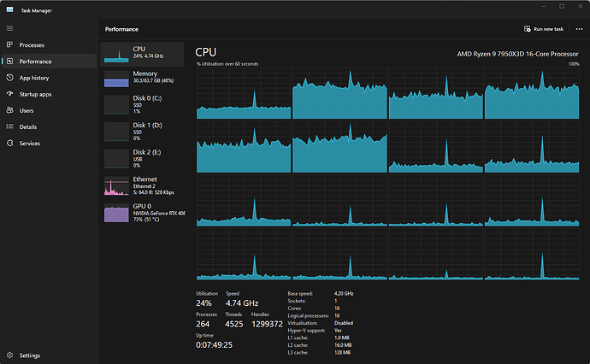
Task: Click the '% Utilisation over 60 seconds' label
Action: [x=227, y=64]
